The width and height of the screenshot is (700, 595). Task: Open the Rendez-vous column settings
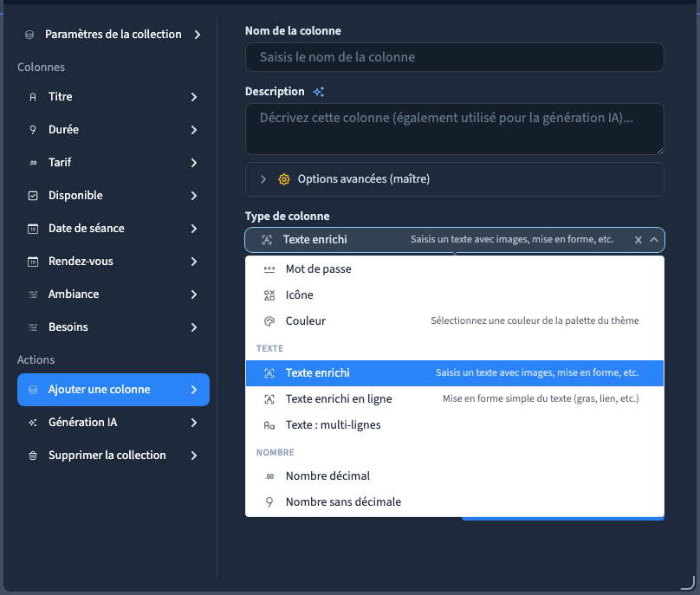pos(113,262)
